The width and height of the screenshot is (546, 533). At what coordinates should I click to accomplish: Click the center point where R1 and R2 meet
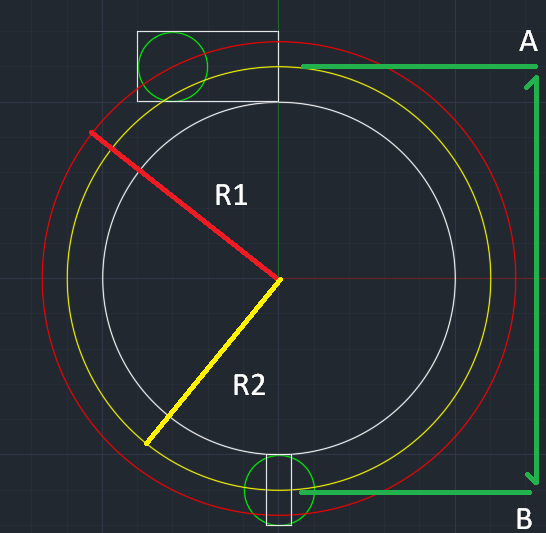(x=279, y=279)
